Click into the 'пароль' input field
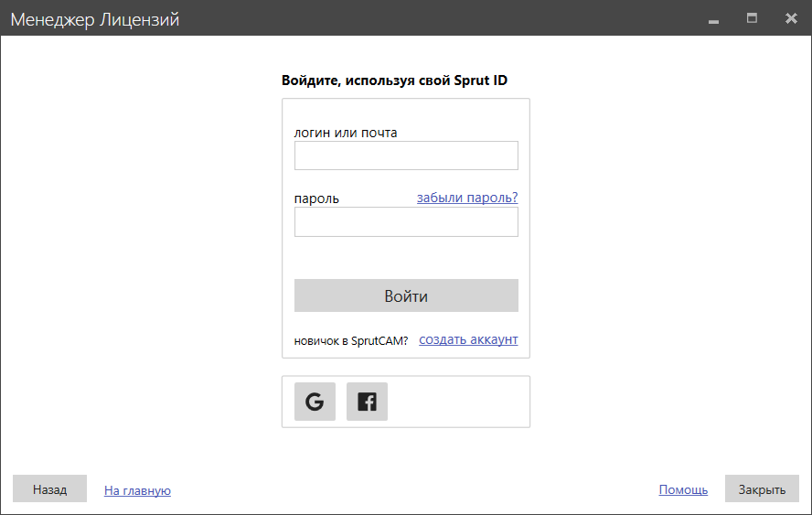Image resolution: width=812 pixels, height=515 pixels. coord(406,221)
